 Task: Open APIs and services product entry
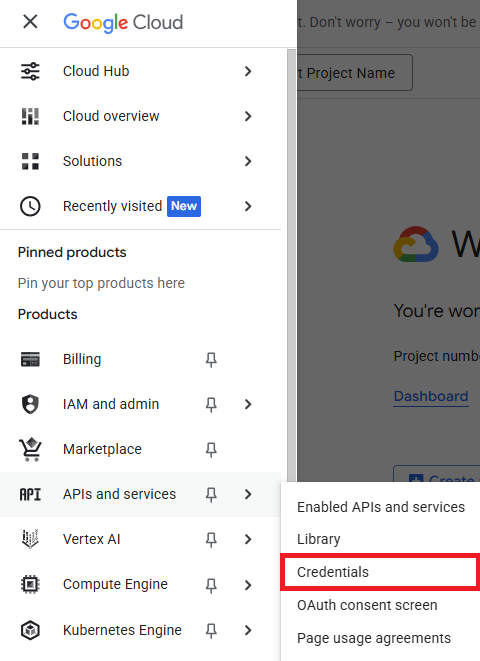[140, 494]
